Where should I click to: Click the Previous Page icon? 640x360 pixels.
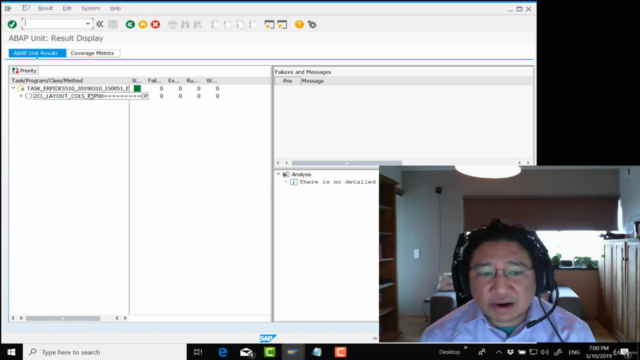point(228,24)
